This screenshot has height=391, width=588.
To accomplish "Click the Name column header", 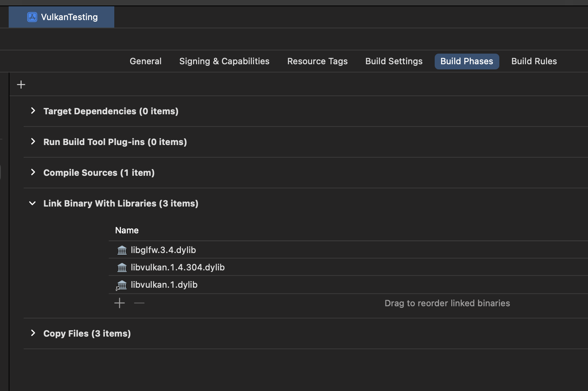I will pyautogui.click(x=127, y=231).
